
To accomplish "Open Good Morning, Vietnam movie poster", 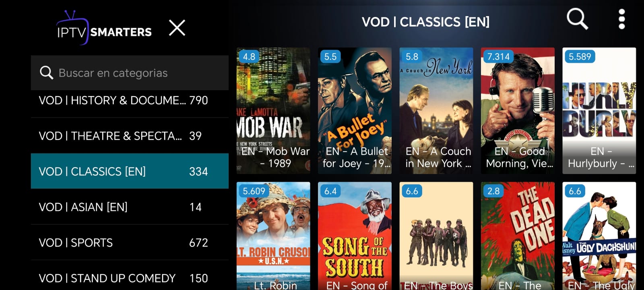I will click(x=518, y=111).
